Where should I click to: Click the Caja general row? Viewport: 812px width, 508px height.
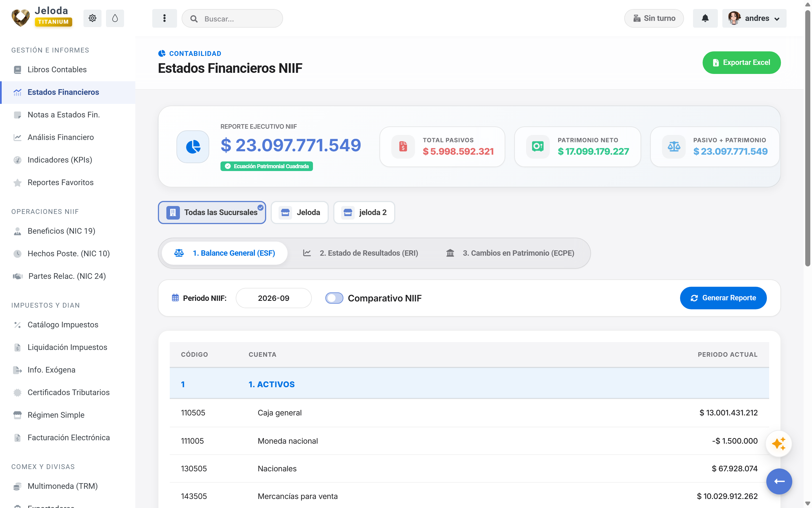tap(469, 413)
